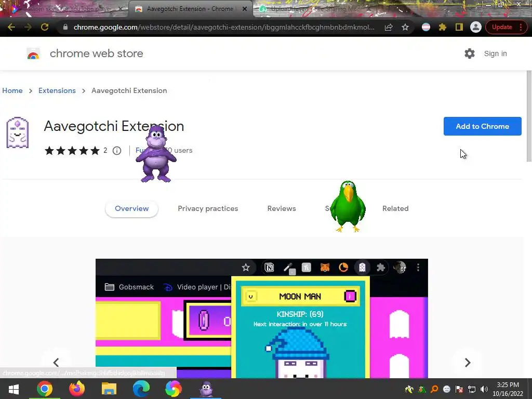Open the Windows Start menu
This screenshot has width=532, height=399.
coord(14,389)
